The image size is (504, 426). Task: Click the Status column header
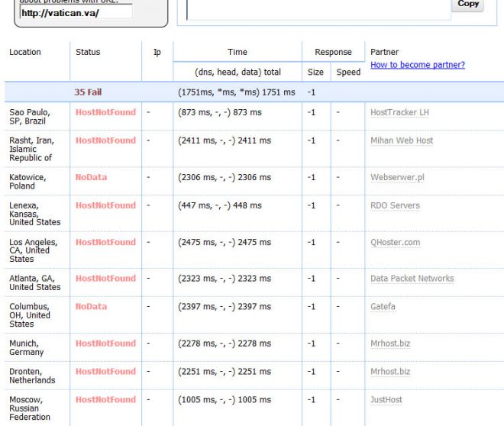[88, 53]
